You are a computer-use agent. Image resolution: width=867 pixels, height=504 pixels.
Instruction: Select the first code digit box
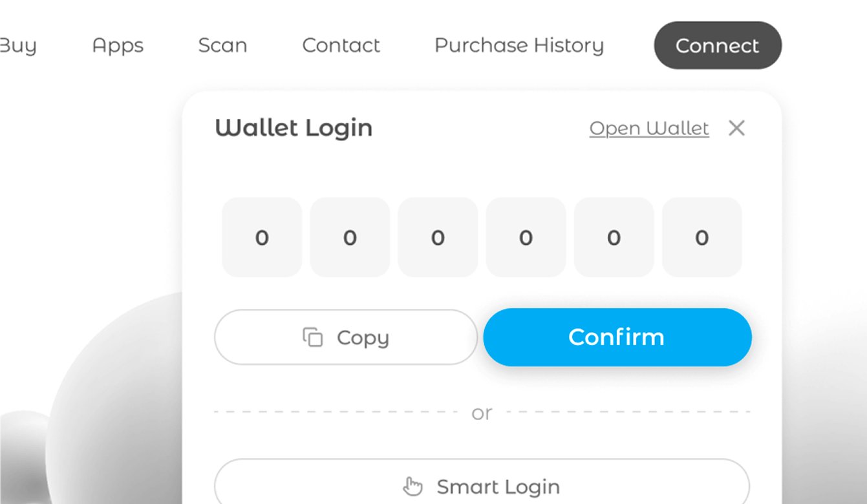(262, 237)
